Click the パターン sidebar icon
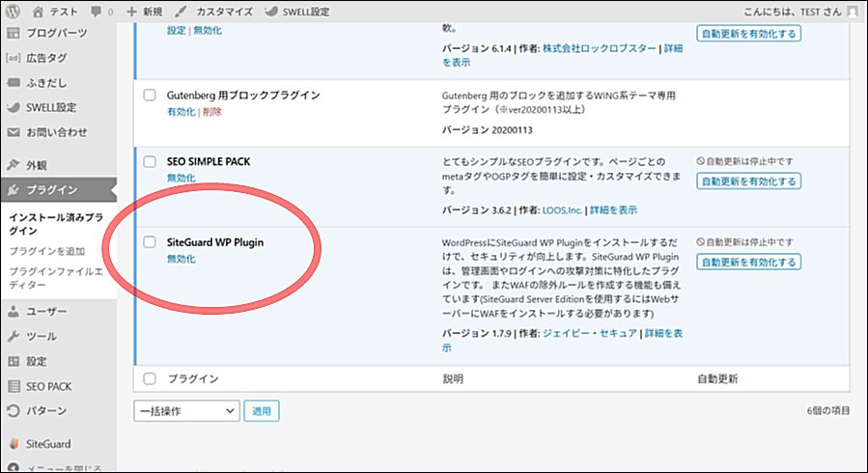Image resolution: width=868 pixels, height=473 pixels. coord(14,410)
